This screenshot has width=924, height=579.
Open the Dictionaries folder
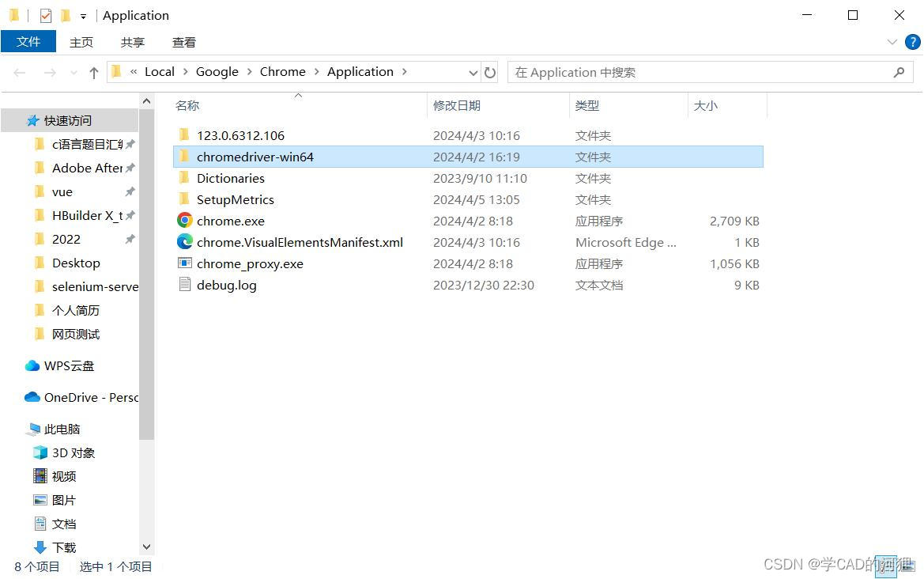[x=230, y=178]
